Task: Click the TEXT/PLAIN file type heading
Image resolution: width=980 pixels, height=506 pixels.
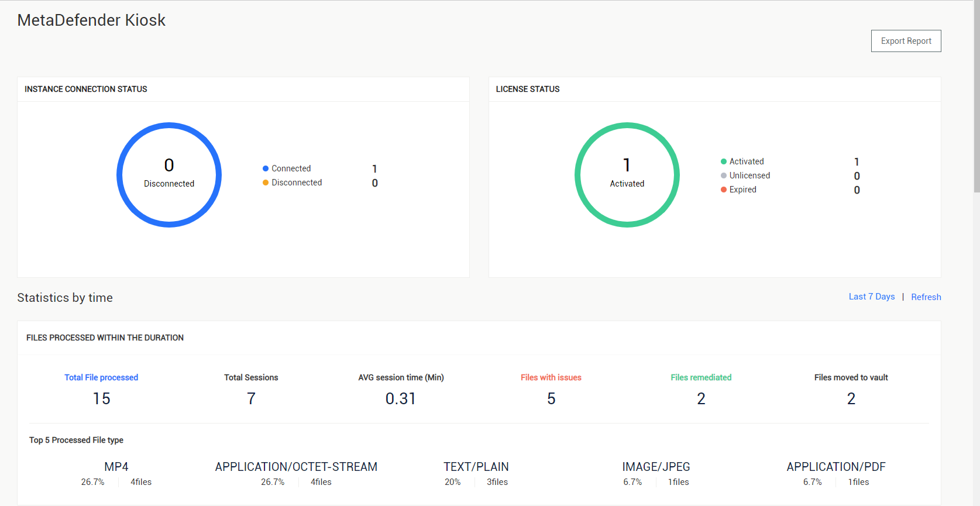Action: pyautogui.click(x=476, y=467)
